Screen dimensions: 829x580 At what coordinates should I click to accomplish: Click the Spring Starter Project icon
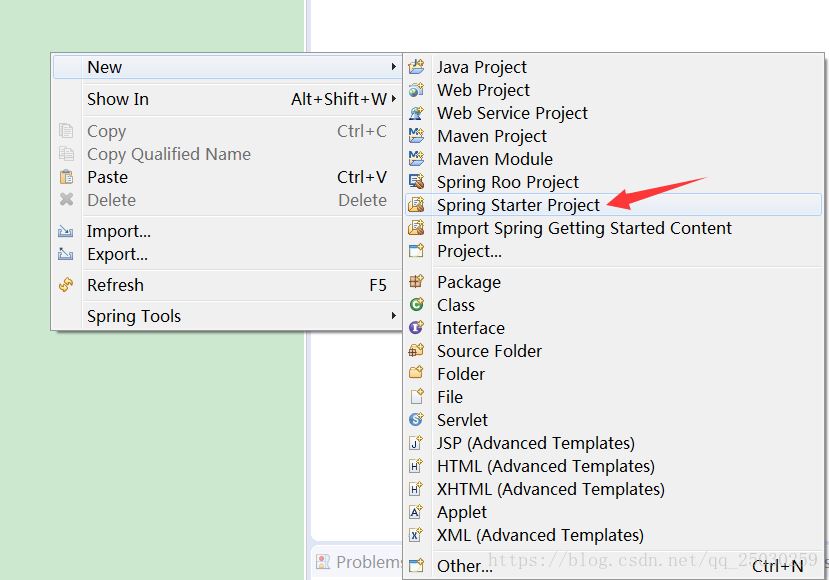pos(417,205)
